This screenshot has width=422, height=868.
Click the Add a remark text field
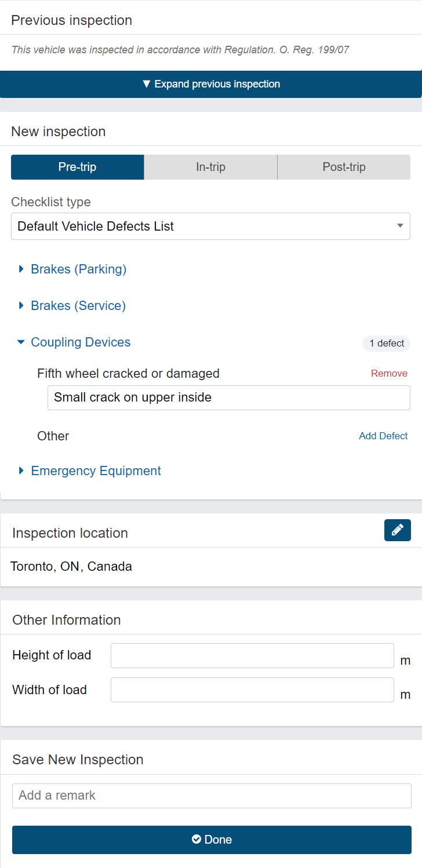point(211,796)
